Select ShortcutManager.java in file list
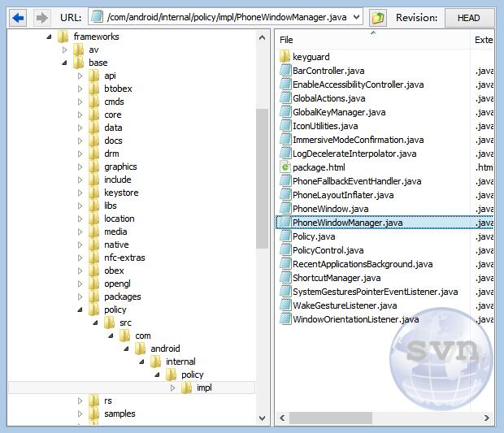Viewport: 504px width, 433px height. click(337, 278)
